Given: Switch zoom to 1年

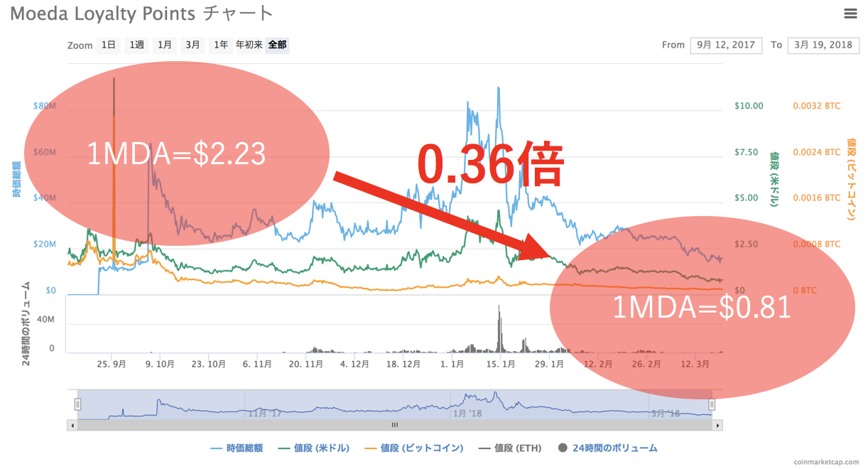Looking at the screenshot, I should (221, 45).
